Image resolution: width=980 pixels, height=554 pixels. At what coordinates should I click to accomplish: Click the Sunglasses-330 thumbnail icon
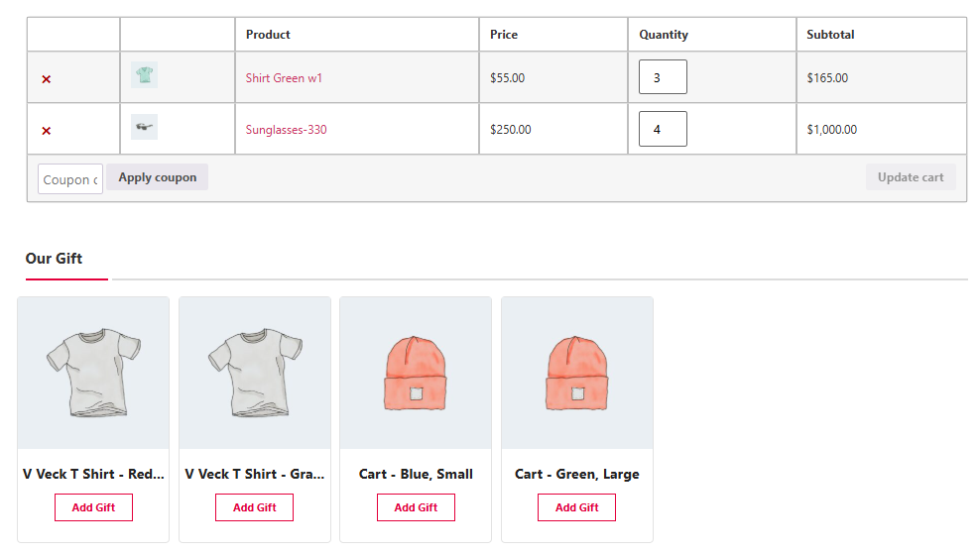[x=145, y=127]
